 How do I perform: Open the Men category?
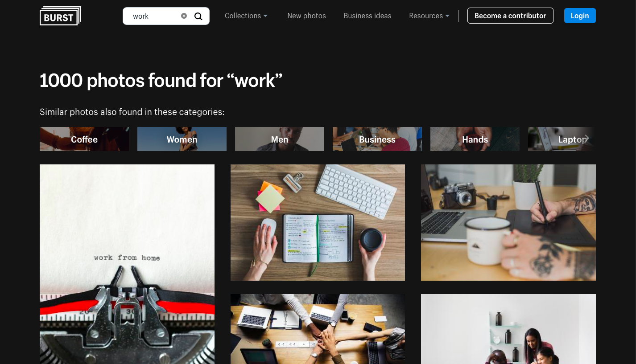tap(280, 139)
